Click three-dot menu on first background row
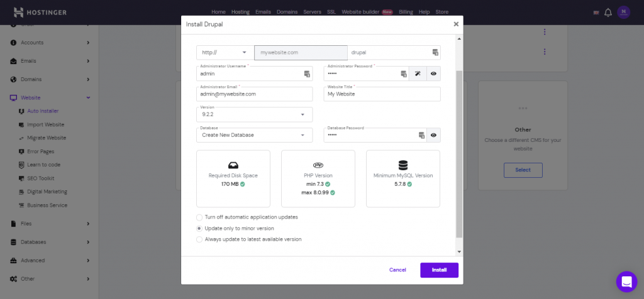Screen dimensions: 644x299 [545, 32]
